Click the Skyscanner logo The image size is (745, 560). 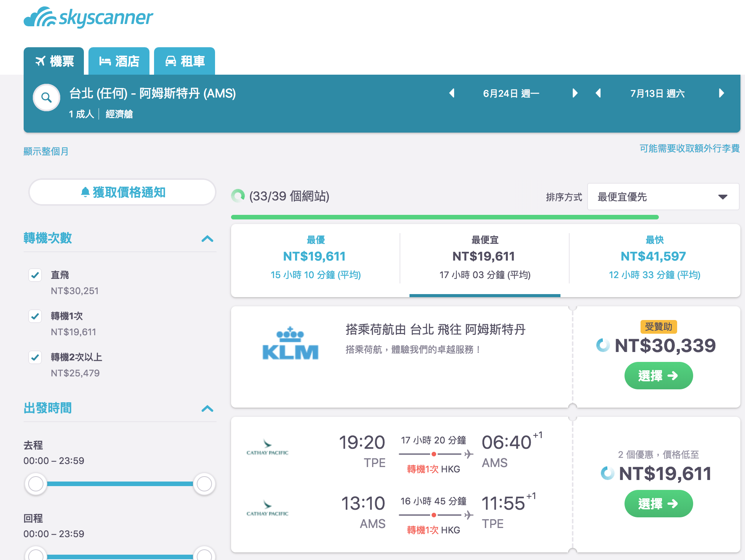(x=88, y=17)
